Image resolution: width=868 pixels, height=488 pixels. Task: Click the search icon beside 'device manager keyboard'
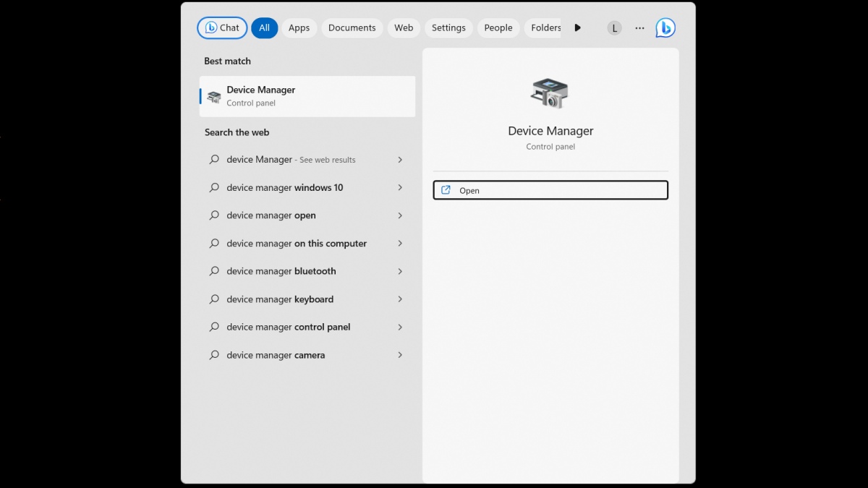pos(214,299)
